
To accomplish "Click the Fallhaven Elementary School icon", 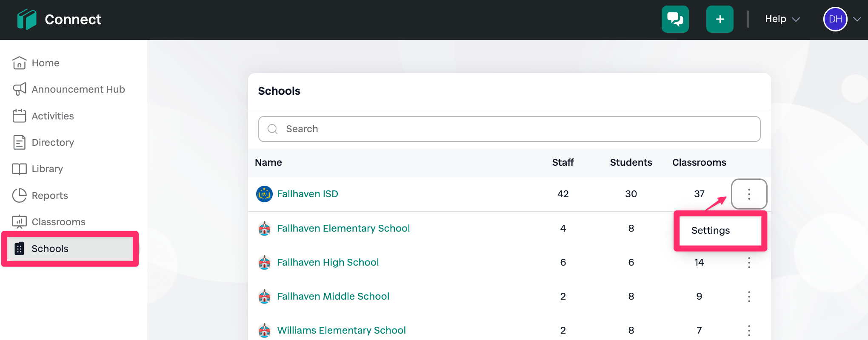I will pyautogui.click(x=264, y=228).
